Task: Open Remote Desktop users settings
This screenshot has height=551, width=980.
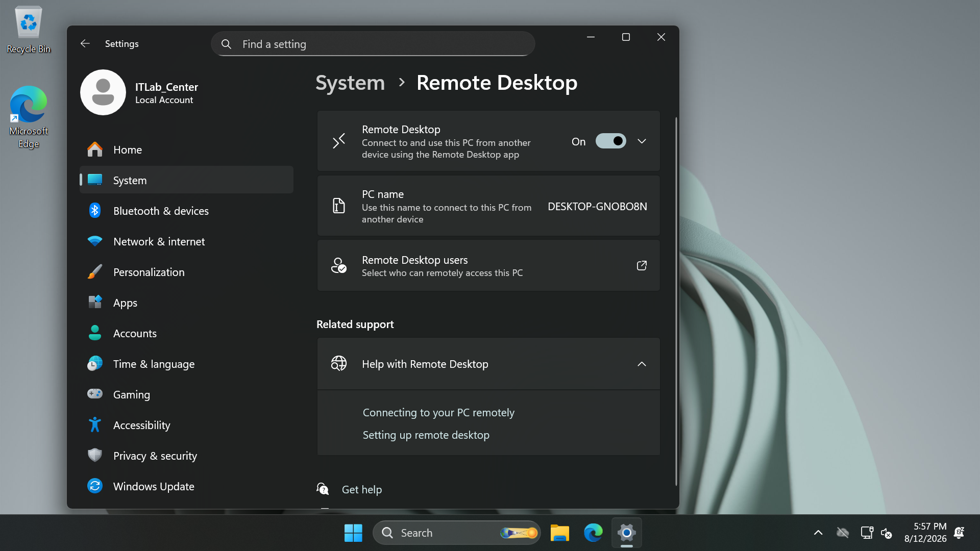Action: [488, 265]
